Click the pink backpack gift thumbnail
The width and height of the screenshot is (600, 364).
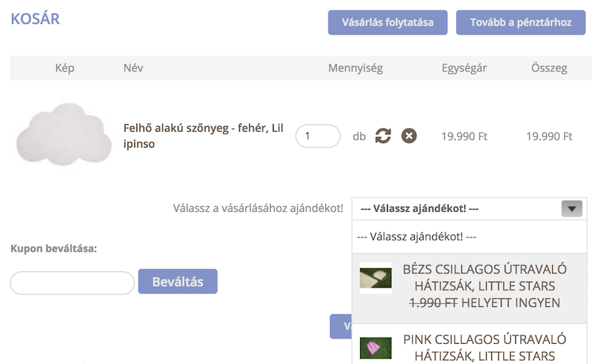click(376, 348)
